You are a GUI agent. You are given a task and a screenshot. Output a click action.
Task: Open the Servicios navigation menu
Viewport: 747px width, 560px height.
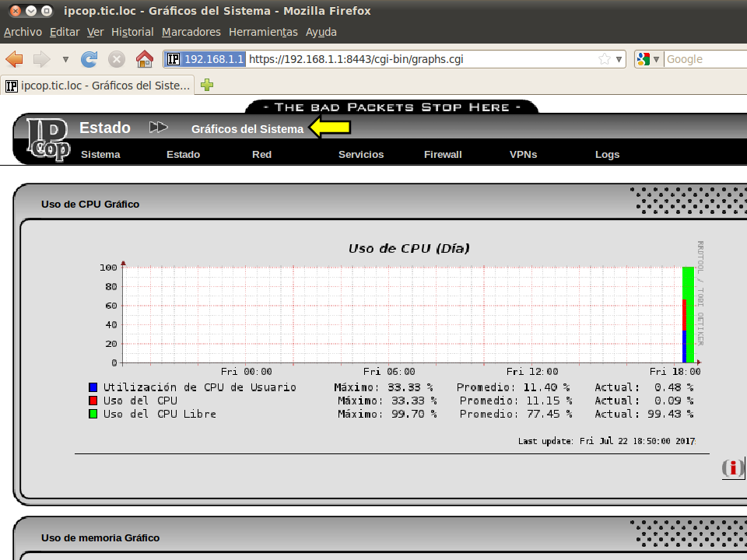click(361, 154)
